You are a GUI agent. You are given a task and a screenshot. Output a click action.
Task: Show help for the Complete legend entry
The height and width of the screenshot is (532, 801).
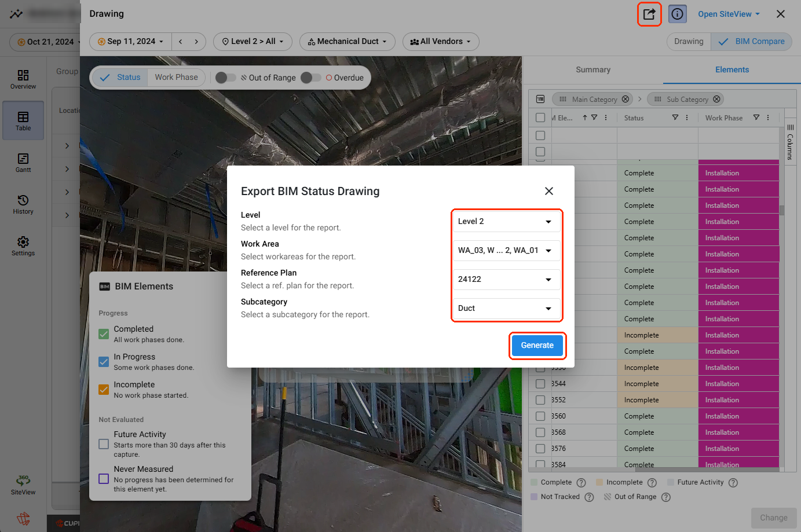tap(581, 483)
